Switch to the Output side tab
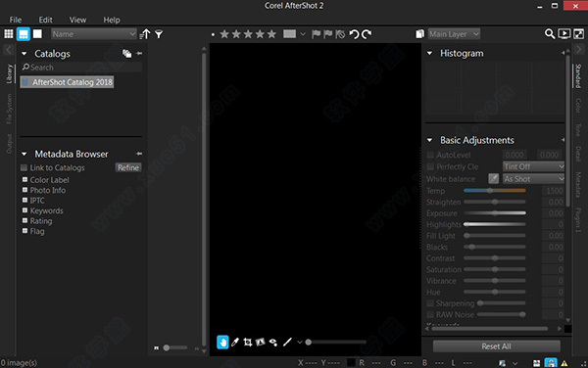 (x=9, y=144)
